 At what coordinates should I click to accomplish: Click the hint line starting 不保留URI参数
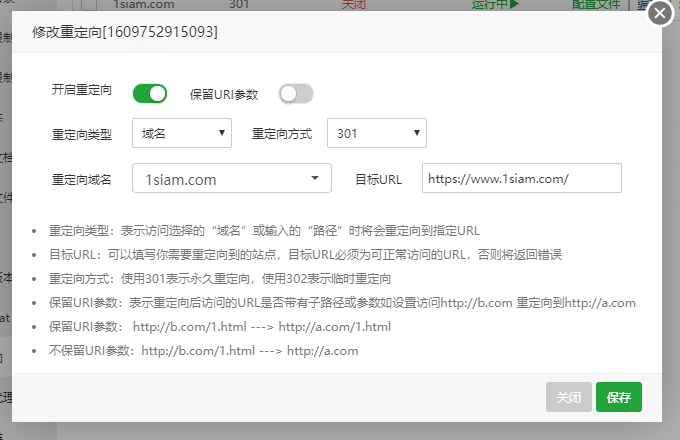click(x=203, y=350)
